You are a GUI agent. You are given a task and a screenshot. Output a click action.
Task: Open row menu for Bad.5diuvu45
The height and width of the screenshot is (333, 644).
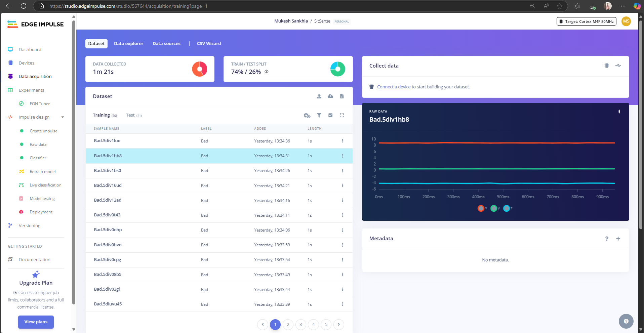click(x=343, y=304)
